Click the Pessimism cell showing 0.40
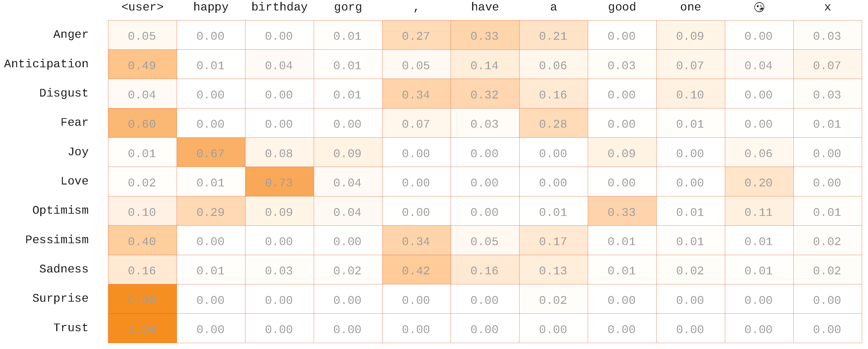 [142, 241]
